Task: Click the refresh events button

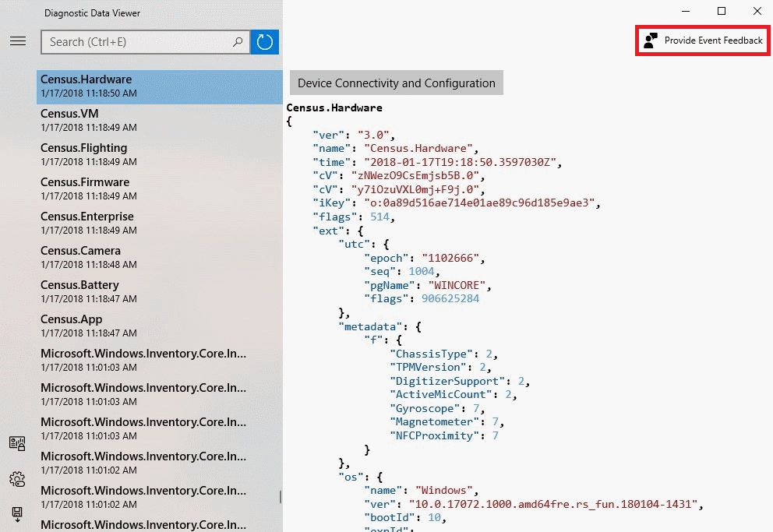Action: click(265, 42)
